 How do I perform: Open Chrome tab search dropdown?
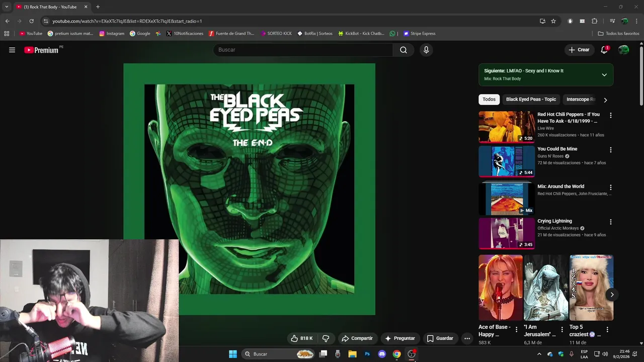click(x=7, y=7)
